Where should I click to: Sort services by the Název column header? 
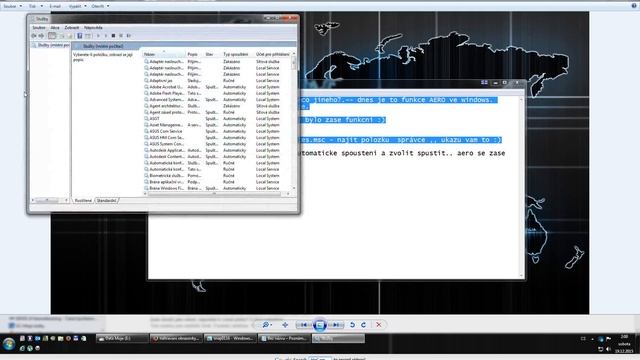pos(164,54)
